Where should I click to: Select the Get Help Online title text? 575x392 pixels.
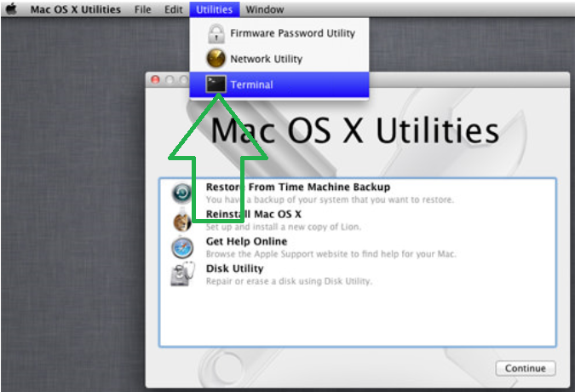click(246, 242)
